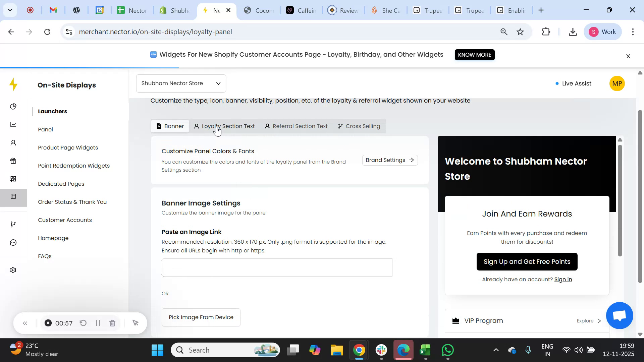The image size is (644, 362).
Task: Click the gift rewards icon in sidebar
Action: coord(13,161)
